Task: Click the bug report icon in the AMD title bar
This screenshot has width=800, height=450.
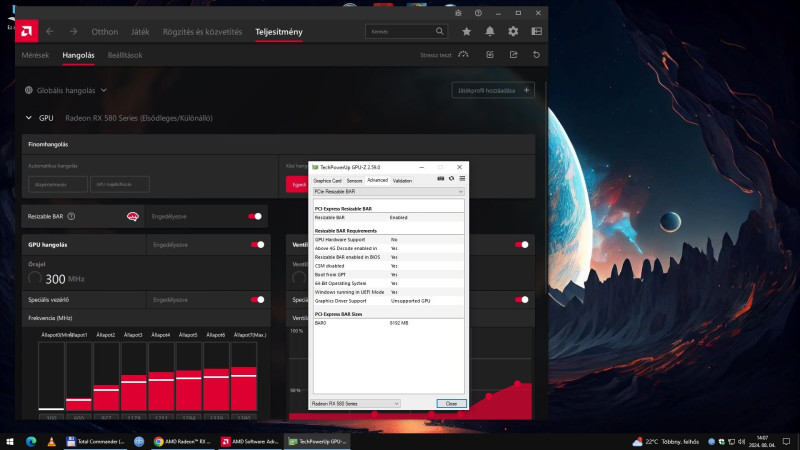Action: coord(458,13)
